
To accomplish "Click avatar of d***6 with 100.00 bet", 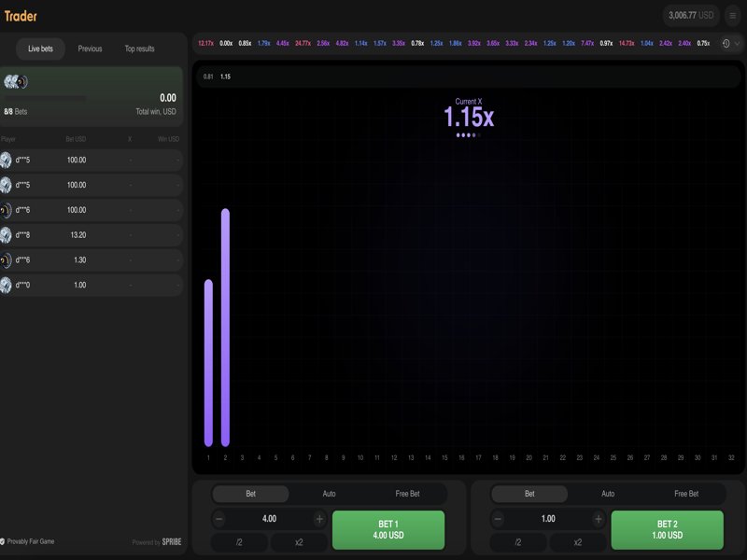I will (x=6, y=210).
